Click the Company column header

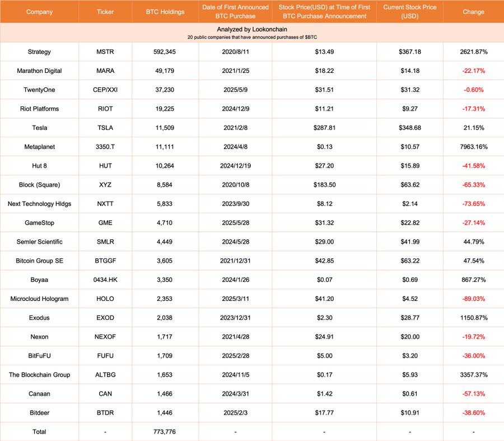point(39,12)
